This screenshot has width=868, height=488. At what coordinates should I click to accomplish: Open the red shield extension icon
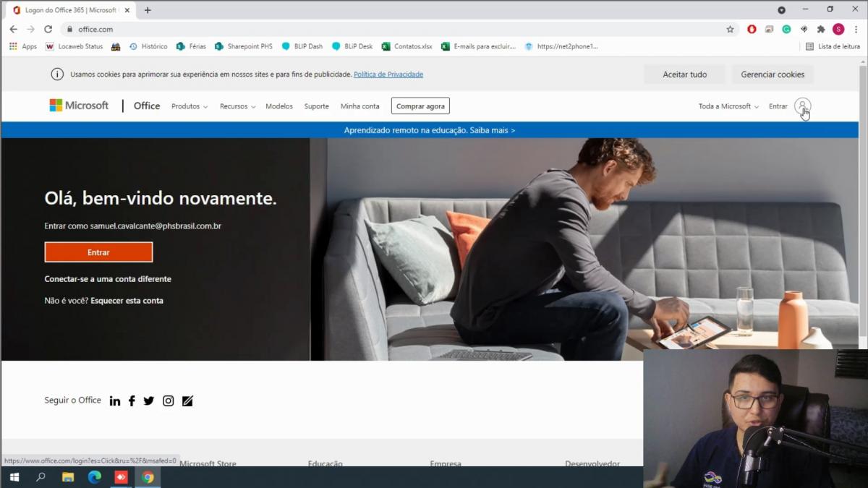coord(752,29)
